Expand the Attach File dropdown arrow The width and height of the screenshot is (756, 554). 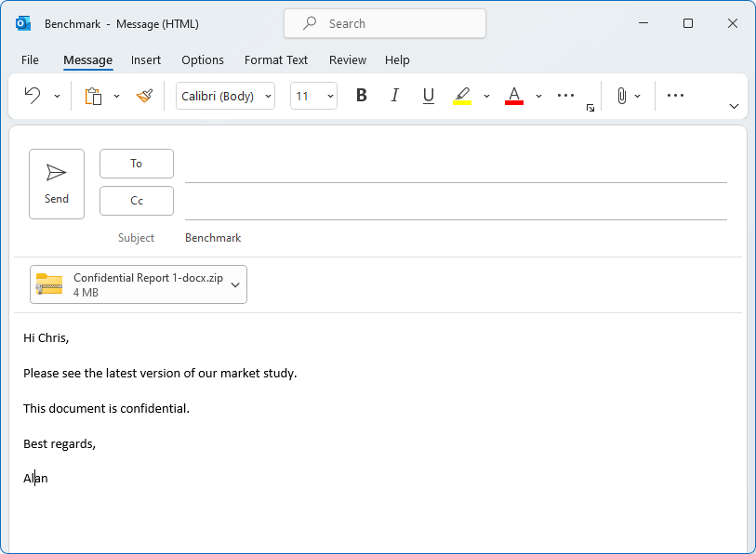point(637,96)
